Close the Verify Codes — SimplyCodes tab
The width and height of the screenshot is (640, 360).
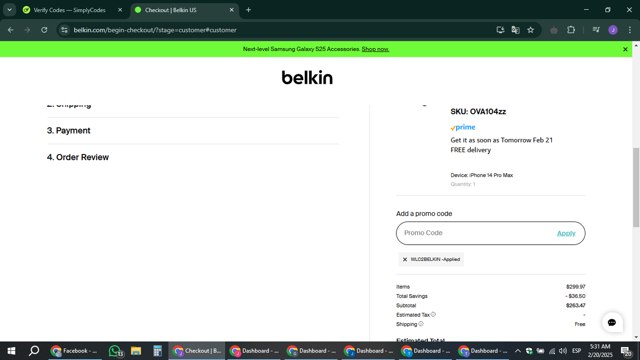[x=120, y=10]
